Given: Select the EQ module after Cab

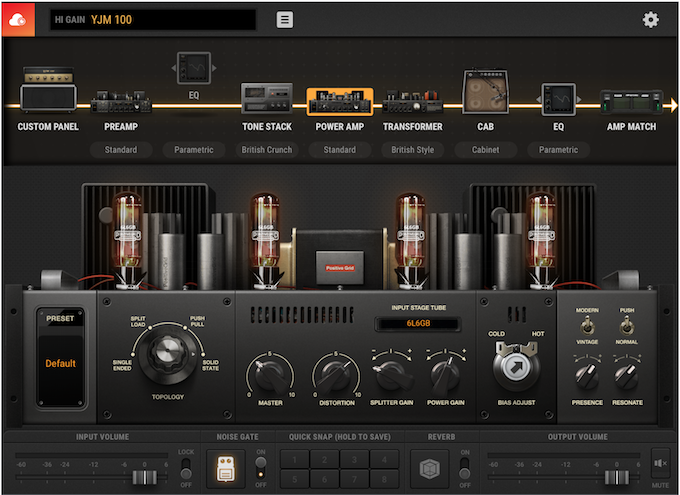Looking at the screenshot, I should click(x=559, y=100).
